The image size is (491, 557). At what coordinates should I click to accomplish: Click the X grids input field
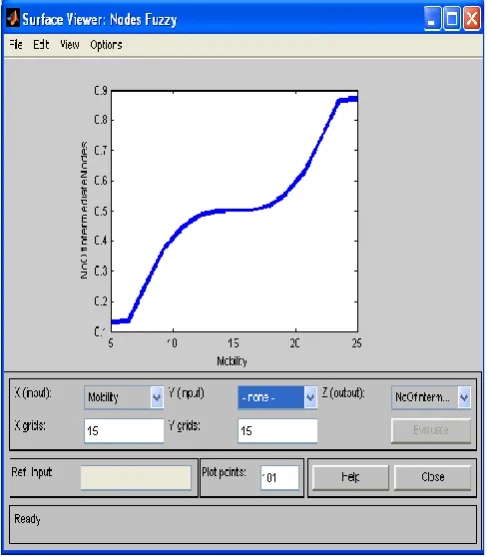click(124, 431)
